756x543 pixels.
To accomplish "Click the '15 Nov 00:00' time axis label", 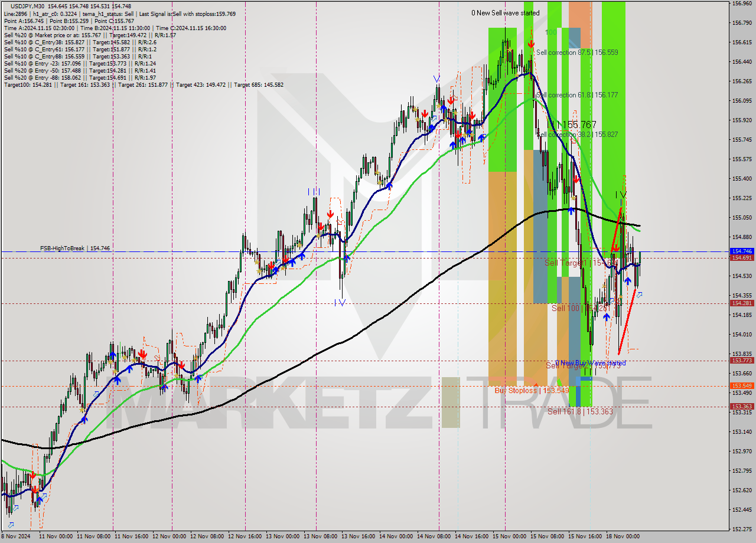I will point(509,537).
